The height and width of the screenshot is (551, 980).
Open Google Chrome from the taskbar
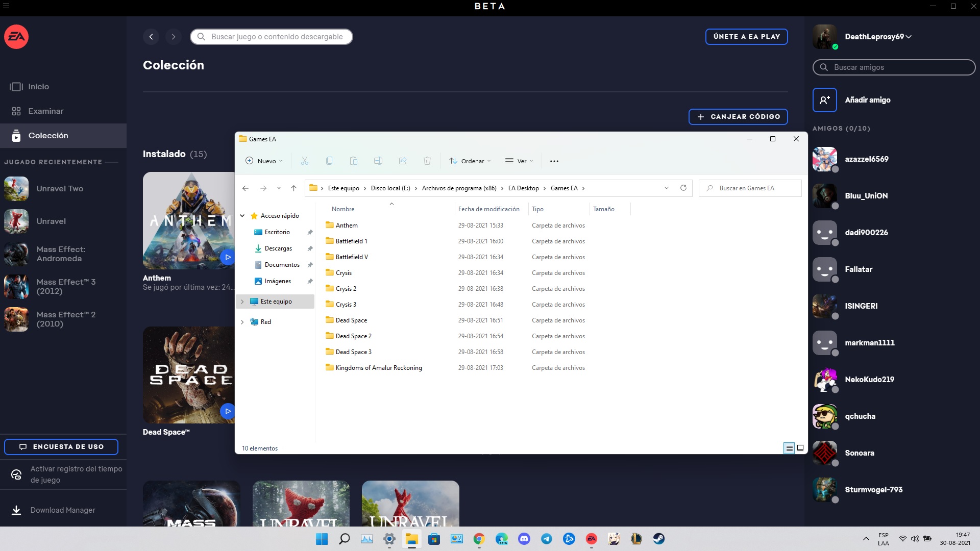pyautogui.click(x=479, y=539)
